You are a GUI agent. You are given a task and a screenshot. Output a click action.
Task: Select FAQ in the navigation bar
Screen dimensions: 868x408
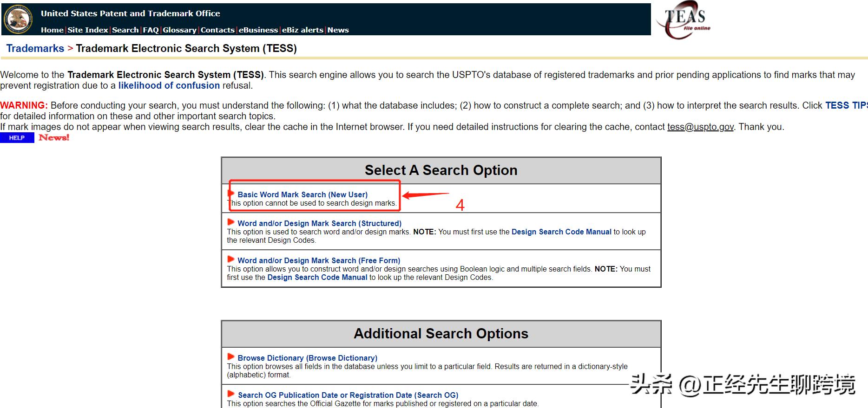pos(151,30)
